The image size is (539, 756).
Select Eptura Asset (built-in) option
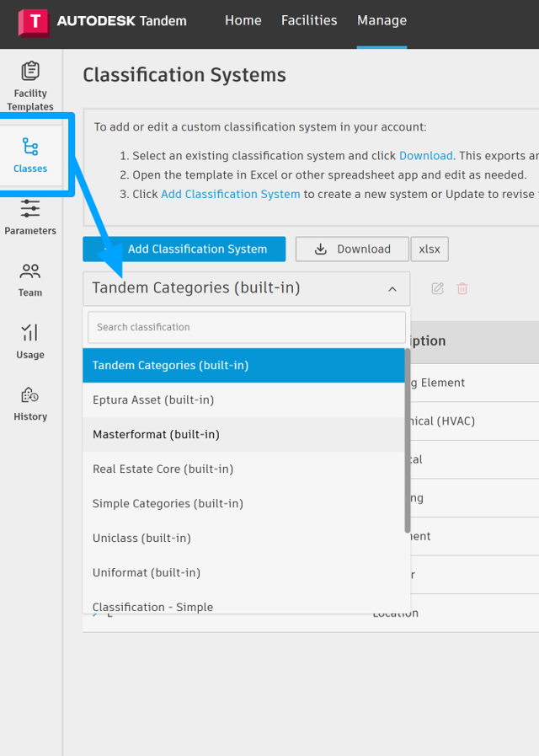click(x=243, y=399)
